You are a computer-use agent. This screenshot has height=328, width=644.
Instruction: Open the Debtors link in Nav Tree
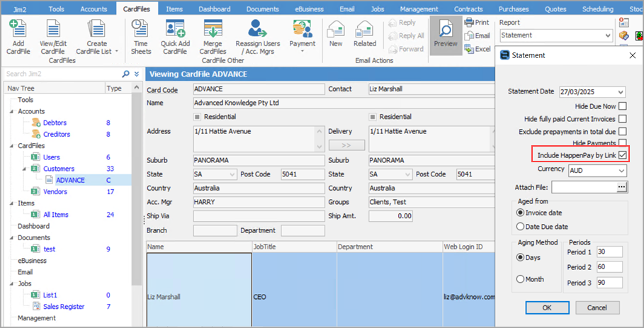click(55, 123)
